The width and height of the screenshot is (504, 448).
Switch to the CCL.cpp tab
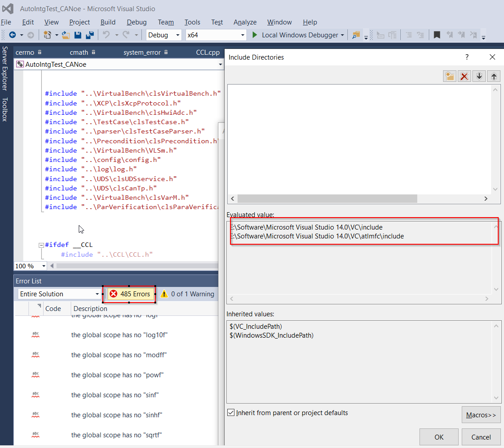[x=208, y=52]
